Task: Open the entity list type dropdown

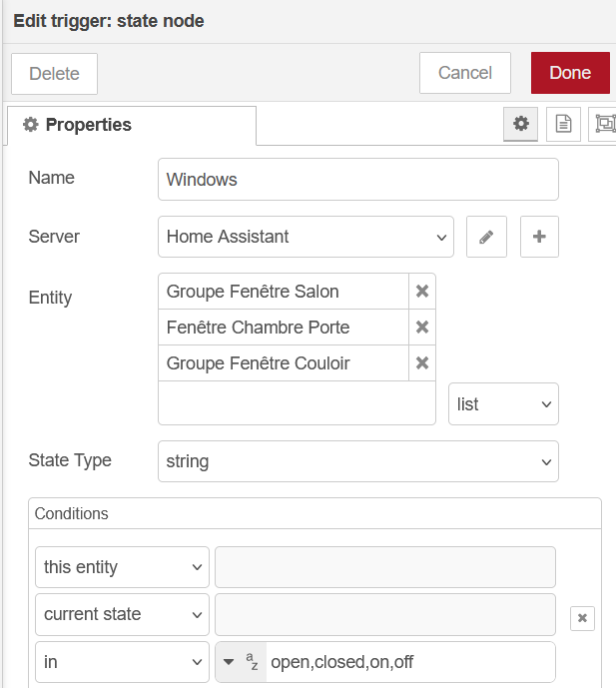Action: click(x=503, y=404)
